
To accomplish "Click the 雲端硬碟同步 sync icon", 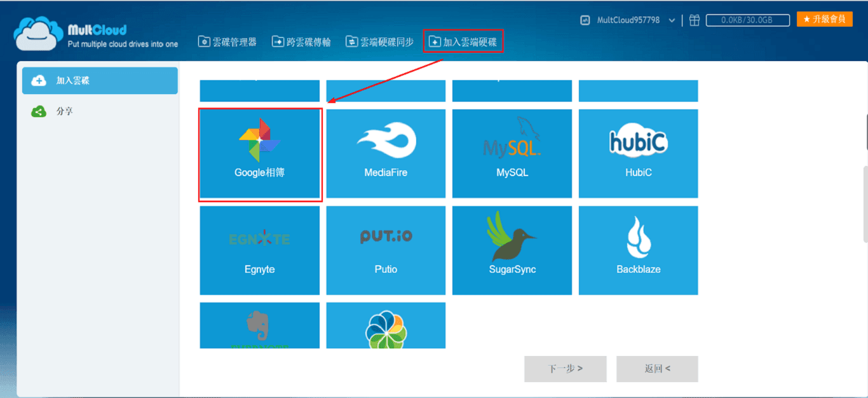I will coord(351,41).
